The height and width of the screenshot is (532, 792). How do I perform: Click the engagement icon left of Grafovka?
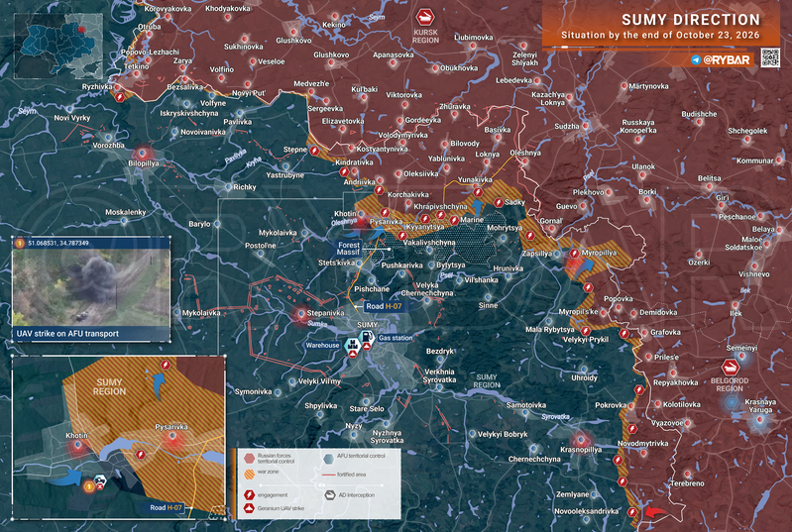click(623, 334)
